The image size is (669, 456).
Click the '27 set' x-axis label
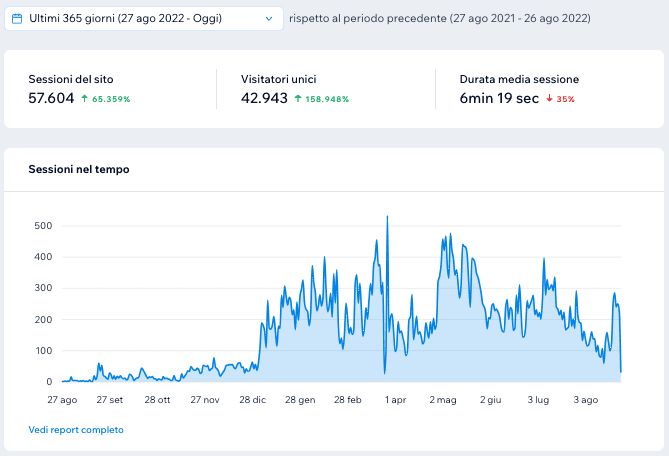pos(110,400)
